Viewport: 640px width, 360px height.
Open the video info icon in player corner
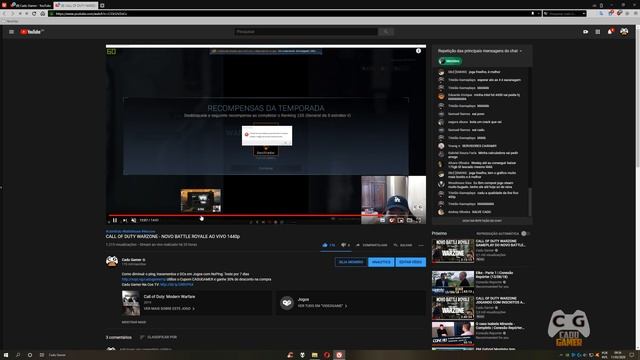click(x=418, y=51)
